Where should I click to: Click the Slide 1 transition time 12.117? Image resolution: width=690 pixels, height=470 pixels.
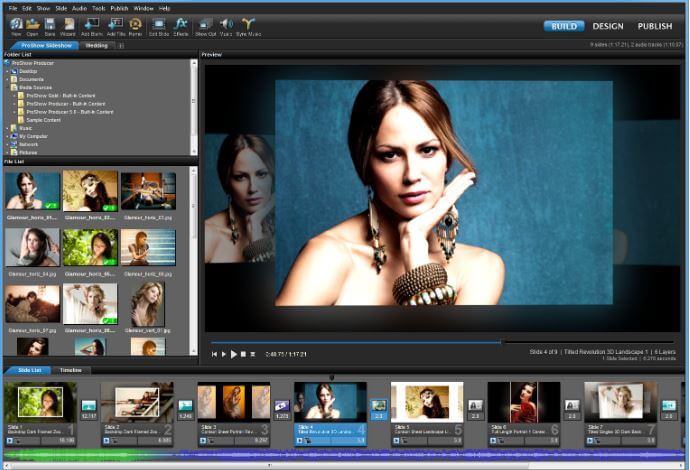89,416
